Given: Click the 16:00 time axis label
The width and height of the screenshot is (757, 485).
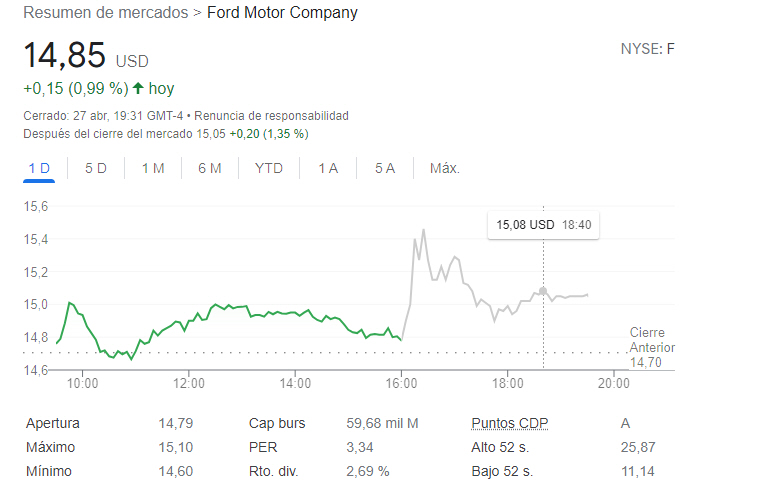Looking at the screenshot, I should (x=401, y=383).
